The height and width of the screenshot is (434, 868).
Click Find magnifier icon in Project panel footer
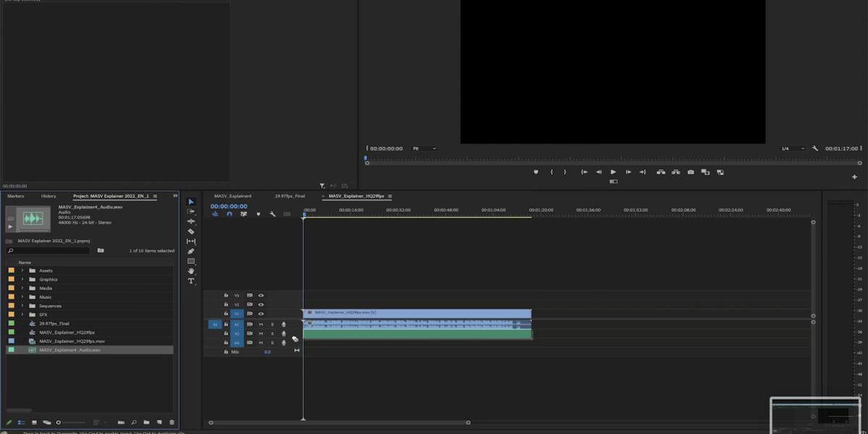point(134,422)
